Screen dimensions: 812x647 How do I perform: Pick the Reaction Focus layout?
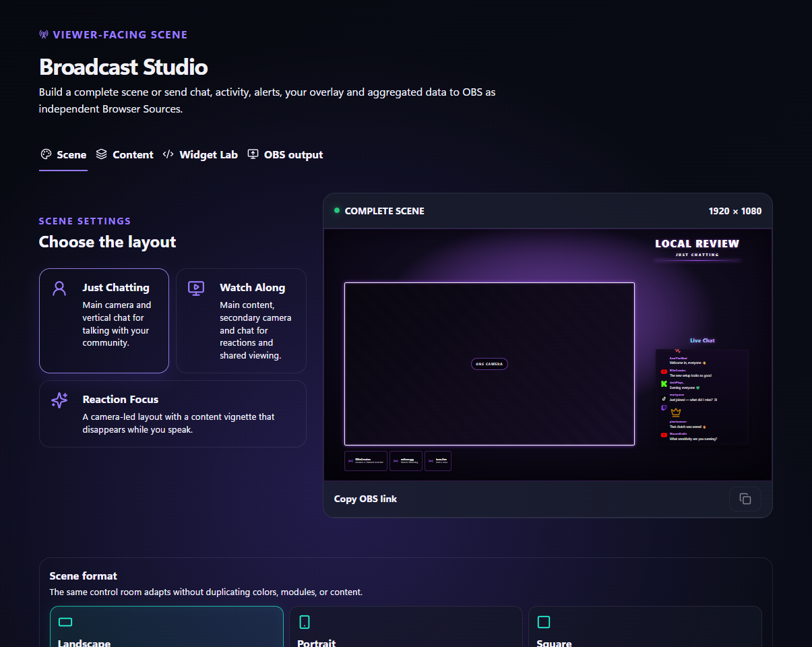(173, 414)
